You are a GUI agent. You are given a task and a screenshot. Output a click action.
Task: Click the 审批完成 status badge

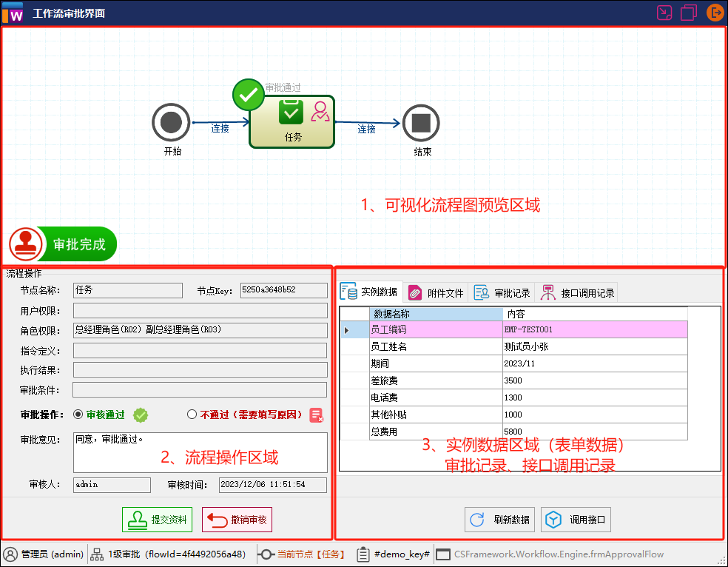click(x=63, y=244)
